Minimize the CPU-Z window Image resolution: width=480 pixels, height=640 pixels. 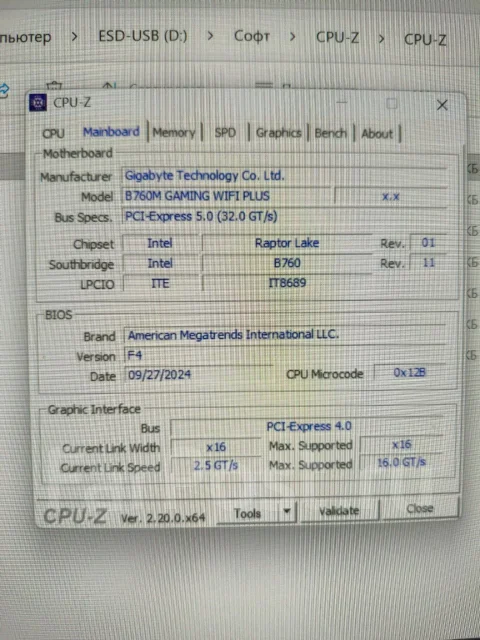(x=342, y=103)
